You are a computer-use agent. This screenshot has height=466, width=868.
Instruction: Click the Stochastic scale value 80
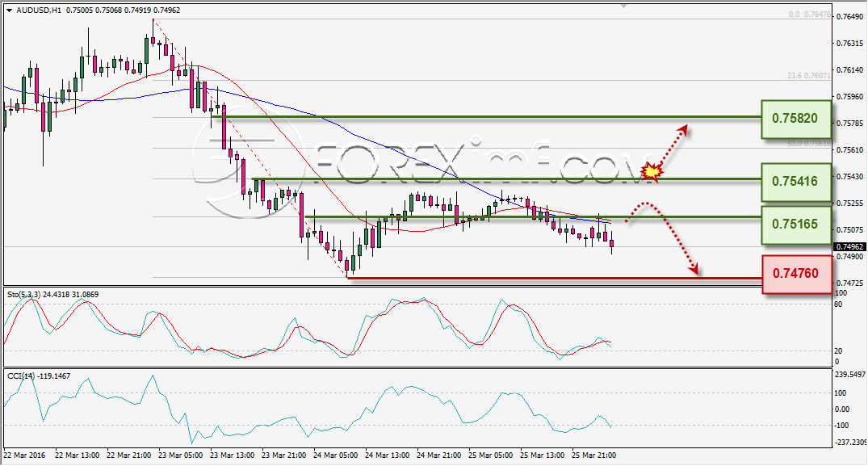838,304
